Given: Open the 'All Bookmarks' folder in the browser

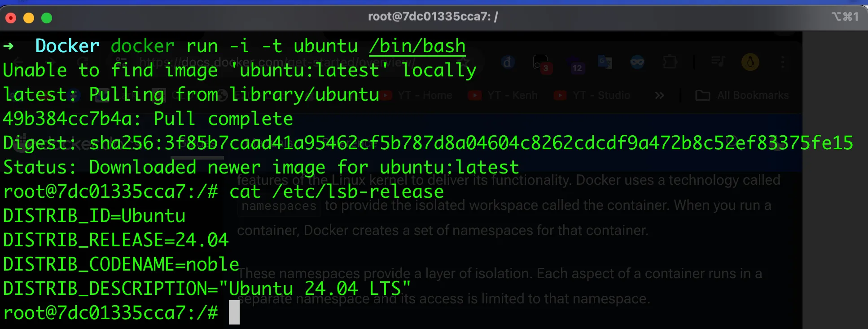Looking at the screenshot, I should coord(742,95).
